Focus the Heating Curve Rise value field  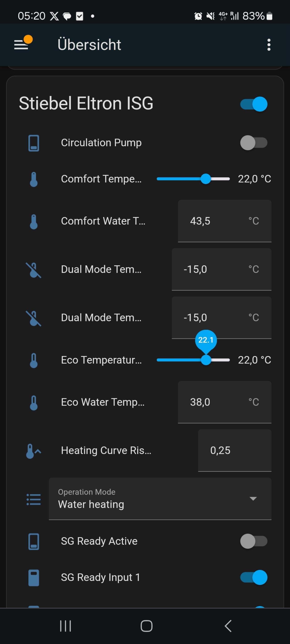click(234, 450)
